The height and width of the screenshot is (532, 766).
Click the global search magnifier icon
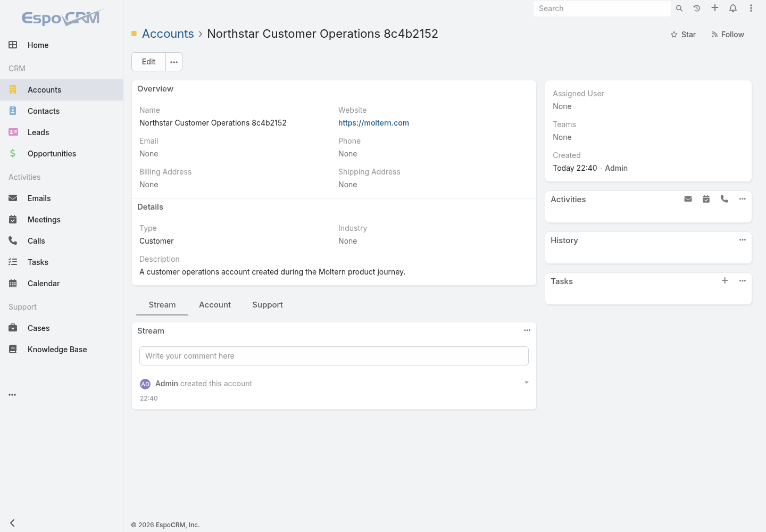point(679,9)
